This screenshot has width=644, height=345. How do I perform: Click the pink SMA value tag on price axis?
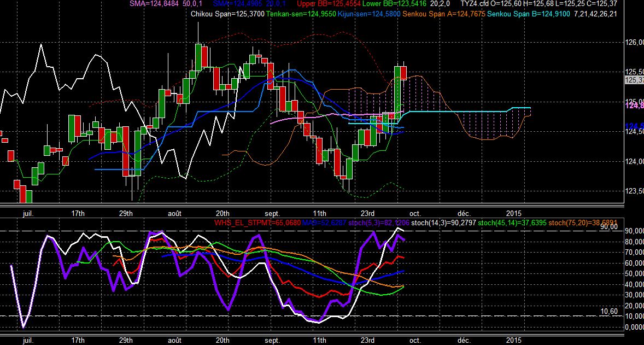635,106
